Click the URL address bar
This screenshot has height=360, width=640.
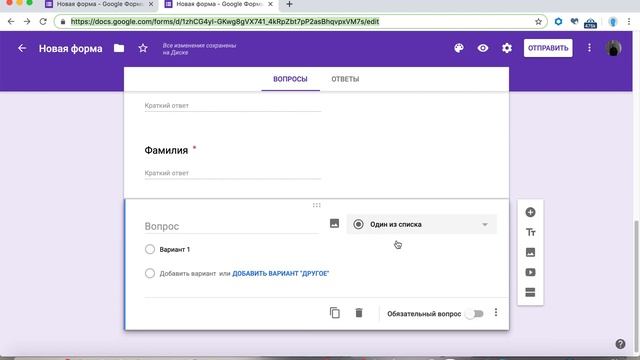[300, 22]
